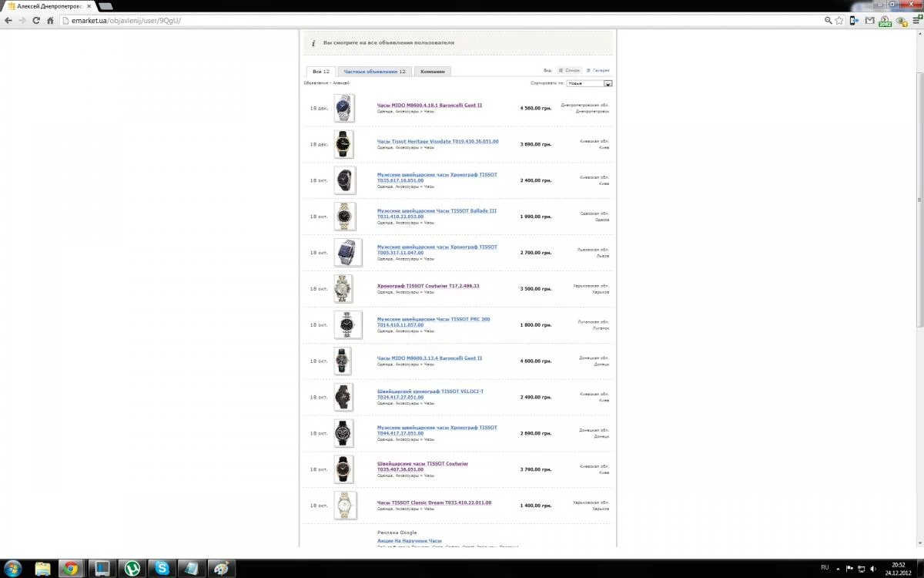924x578 pixels.
Task: Click the TISSOT VELOCI-T thumbnail
Action: click(344, 397)
